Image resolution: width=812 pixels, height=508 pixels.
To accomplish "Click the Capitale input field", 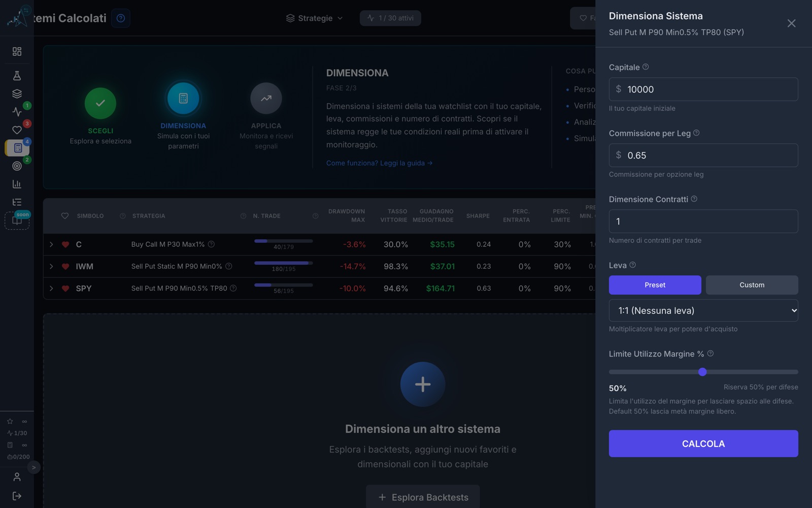I will tap(703, 89).
